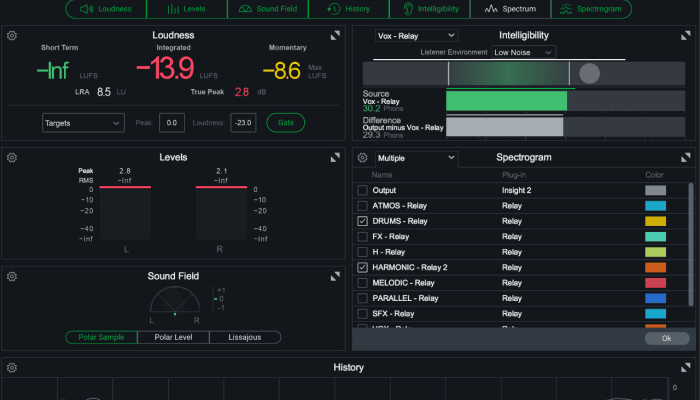Confirm source selection with Ok button
700x400 pixels.
(x=666, y=338)
